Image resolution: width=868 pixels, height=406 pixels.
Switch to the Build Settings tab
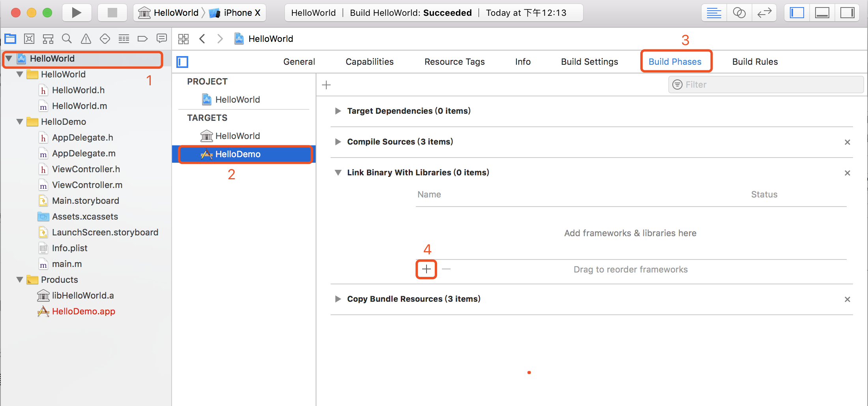pos(589,62)
